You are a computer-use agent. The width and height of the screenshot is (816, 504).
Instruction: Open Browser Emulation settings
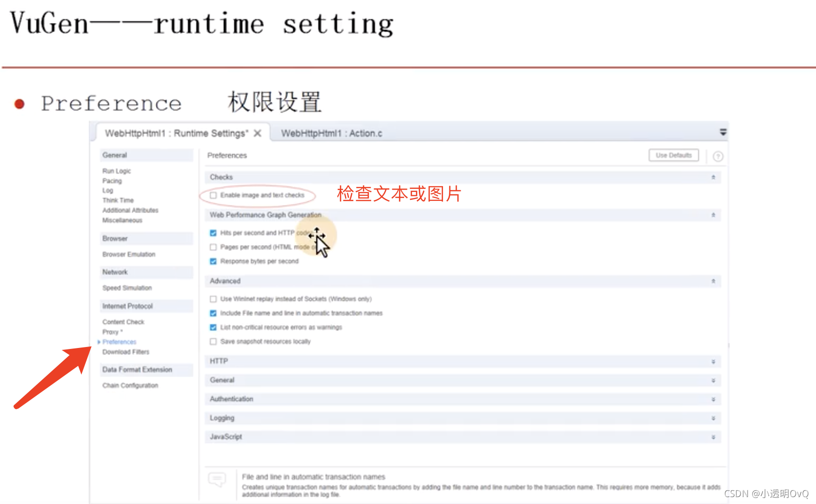click(x=128, y=254)
